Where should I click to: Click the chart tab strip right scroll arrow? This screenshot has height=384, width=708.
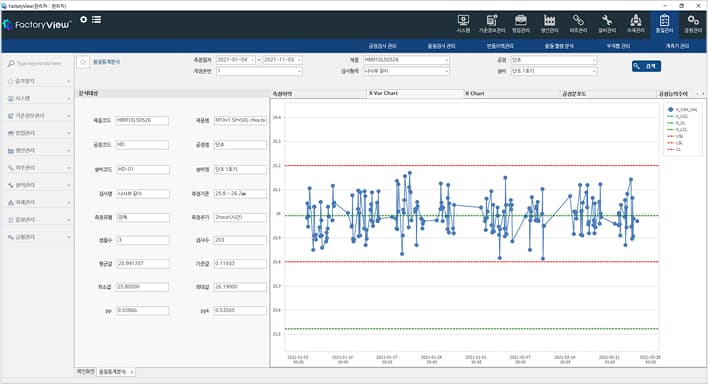point(703,94)
